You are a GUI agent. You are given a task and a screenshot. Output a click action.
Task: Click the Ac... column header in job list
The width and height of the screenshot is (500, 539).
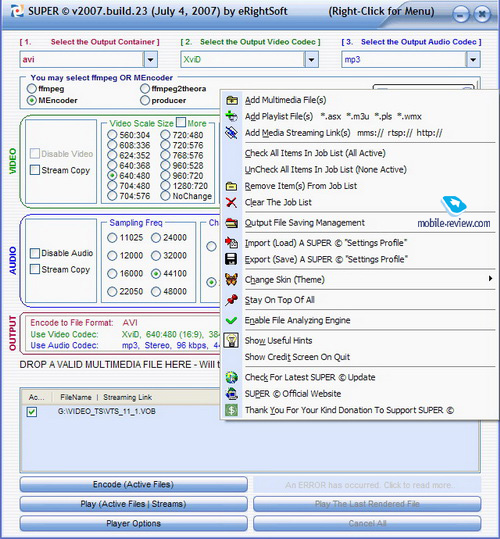click(36, 397)
